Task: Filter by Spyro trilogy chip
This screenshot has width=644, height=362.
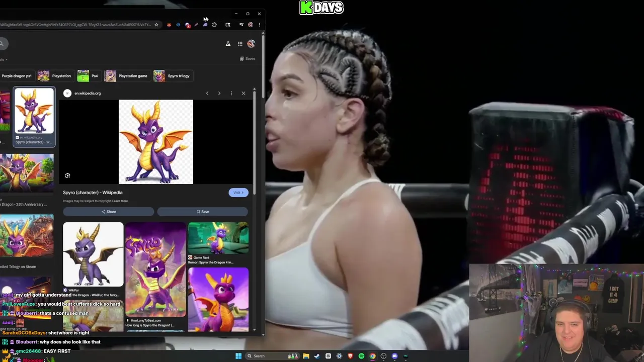Action: click(172, 76)
